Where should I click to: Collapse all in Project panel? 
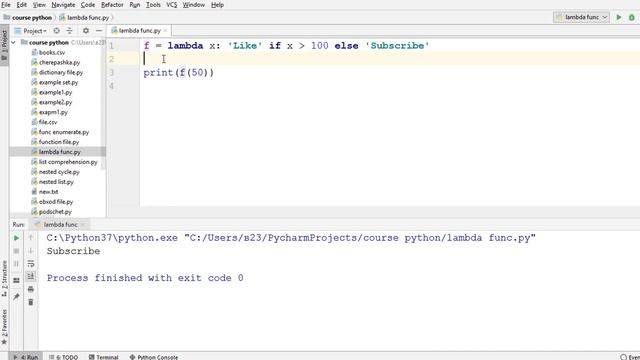click(x=69, y=31)
